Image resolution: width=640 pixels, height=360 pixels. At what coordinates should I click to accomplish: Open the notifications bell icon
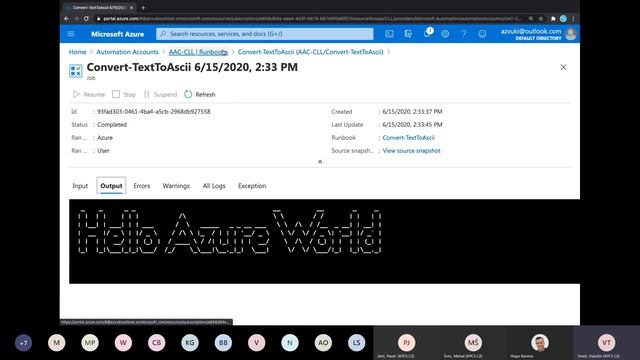(x=427, y=33)
